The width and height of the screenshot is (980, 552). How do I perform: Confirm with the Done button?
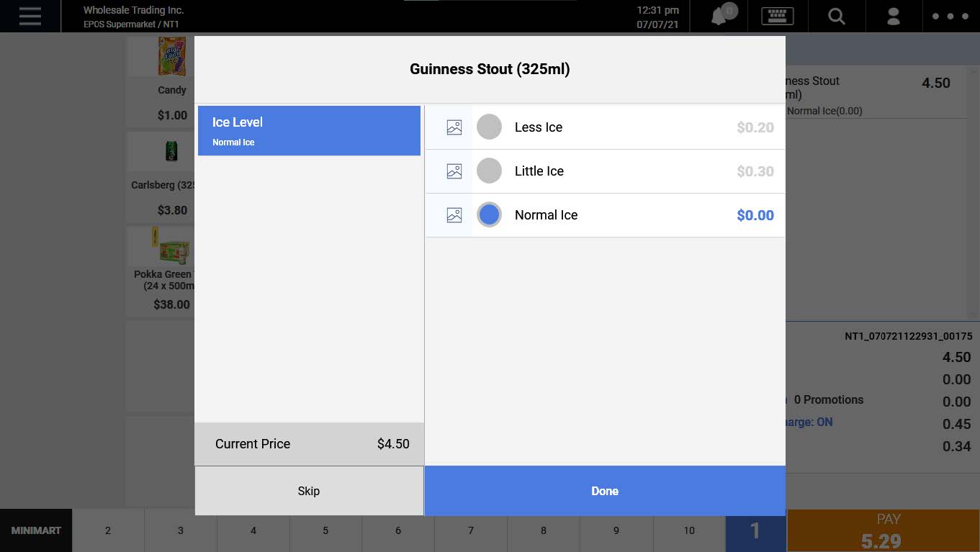click(x=605, y=491)
